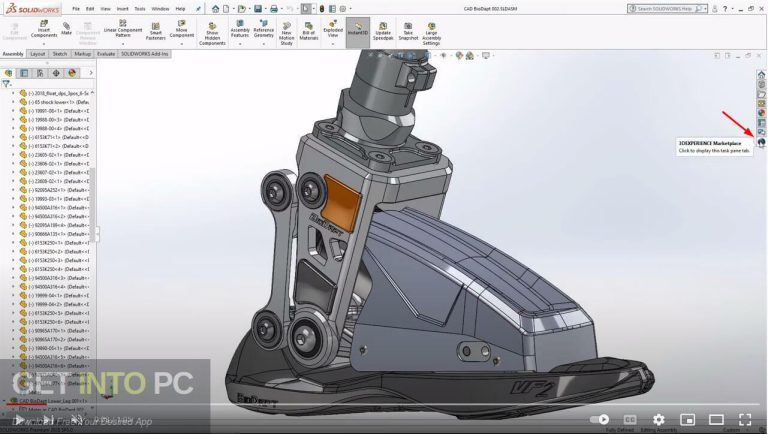The width and height of the screenshot is (768, 434).
Task: Seek on the video progress bar
Action: tap(384, 405)
